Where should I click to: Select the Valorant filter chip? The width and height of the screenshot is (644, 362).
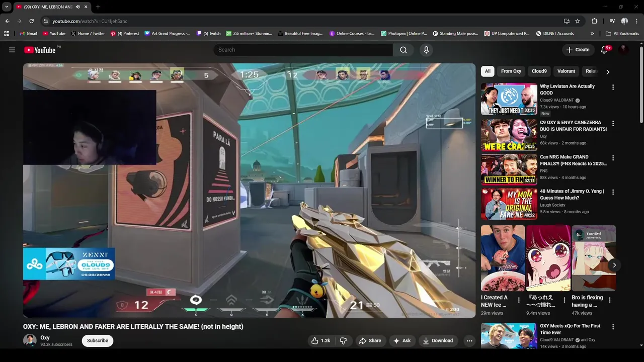[566, 71]
